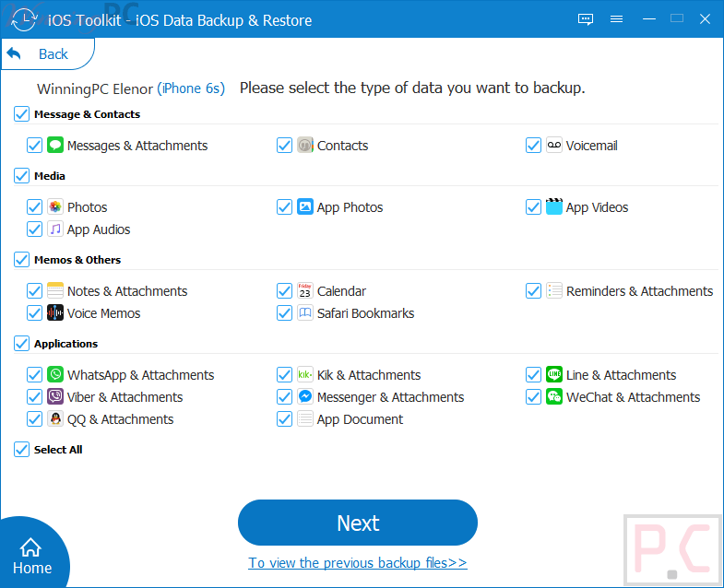Uncheck the Photos checkbox
This screenshot has height=588, width=724.
[35, 206]
